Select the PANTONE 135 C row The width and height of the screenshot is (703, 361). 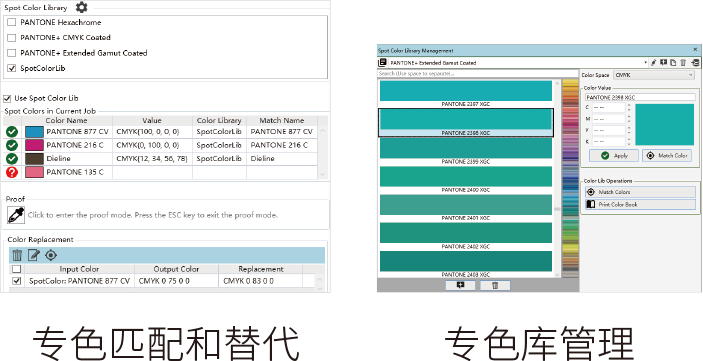pos(161,172)
